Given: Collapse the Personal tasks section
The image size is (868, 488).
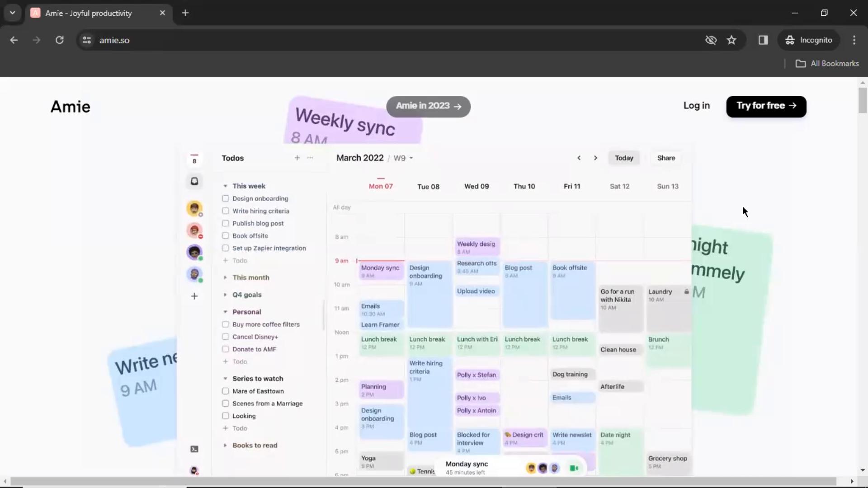Looking at the screenshot, I should tap(225, 312).
